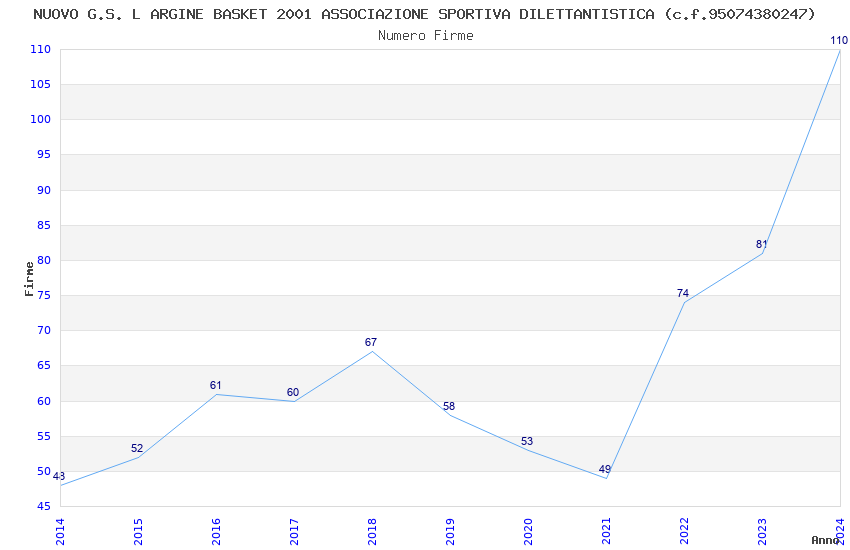This screenshot has width=850, height=550.
Task: Select the 2015 x-axis year label
Action: tap(138, 531)
